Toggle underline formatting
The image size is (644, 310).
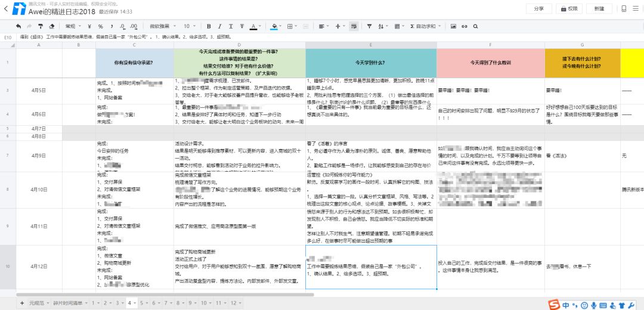click(231, 26)
